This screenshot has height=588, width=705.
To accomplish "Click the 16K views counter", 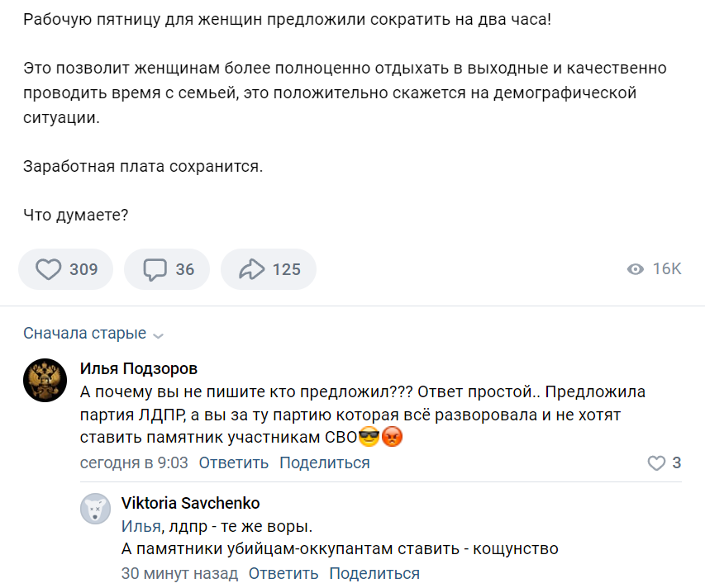I will point(666,269).
